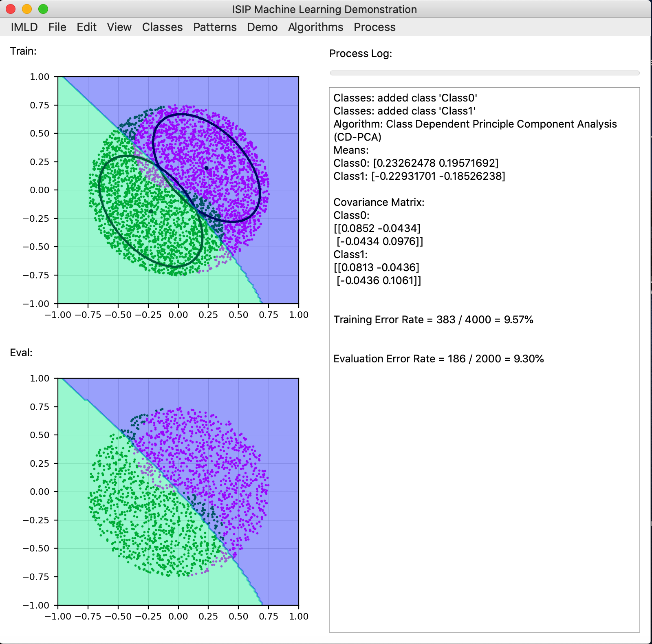Open the File menu
The image size is (652, 644).
(x=57, y=27)
